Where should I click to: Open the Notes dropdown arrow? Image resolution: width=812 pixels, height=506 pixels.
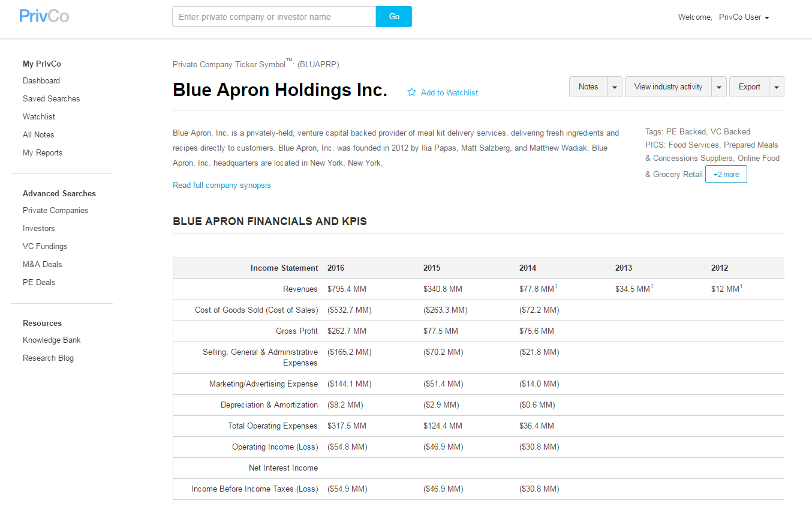(x=615, y=87)
